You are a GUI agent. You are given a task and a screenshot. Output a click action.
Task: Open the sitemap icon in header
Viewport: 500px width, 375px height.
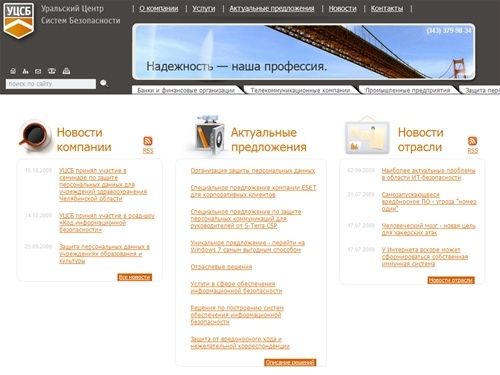pyautogui.click(x=25, y=71)
